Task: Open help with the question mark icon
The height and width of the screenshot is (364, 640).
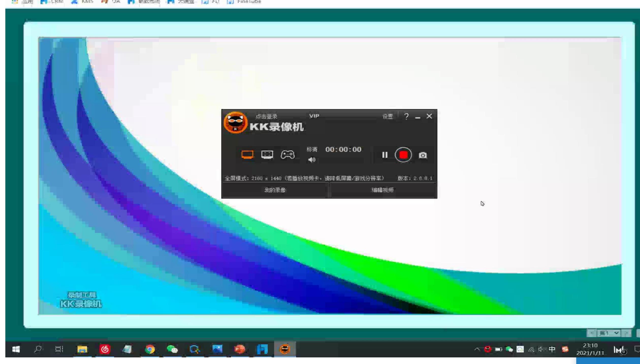Action: coord(406,116)
